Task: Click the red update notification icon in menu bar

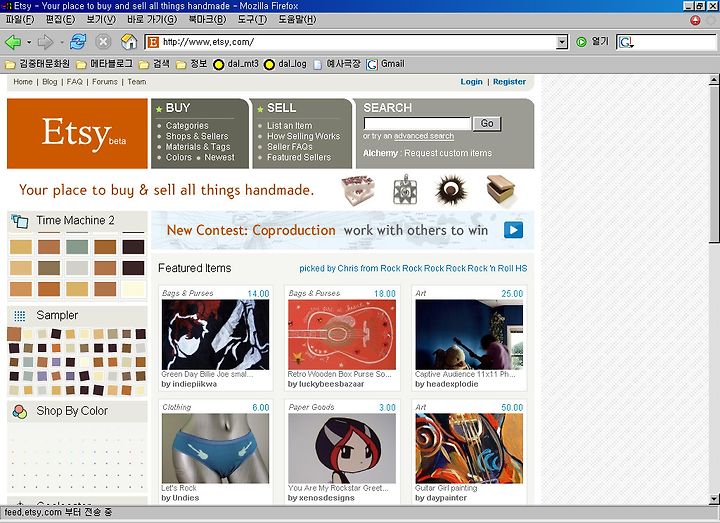Action: pyautogui.click(x=695, y=20)
